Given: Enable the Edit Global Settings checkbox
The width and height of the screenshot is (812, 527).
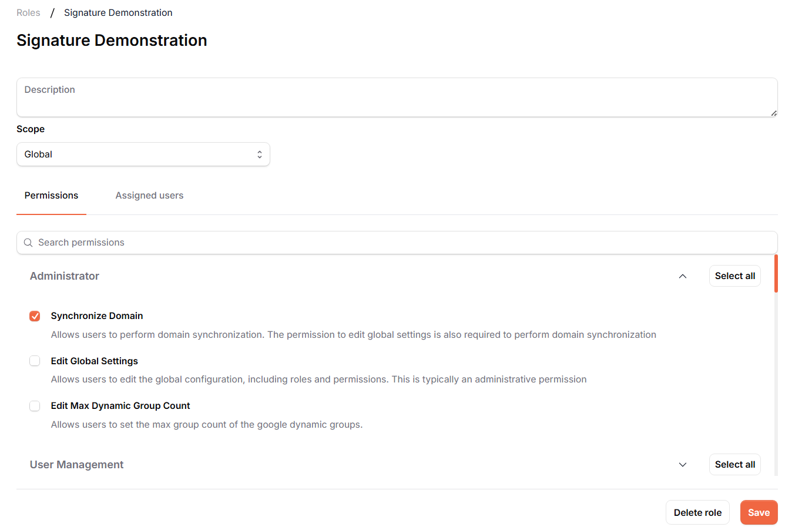Looking at the screenshot, I should pos(35,361).
